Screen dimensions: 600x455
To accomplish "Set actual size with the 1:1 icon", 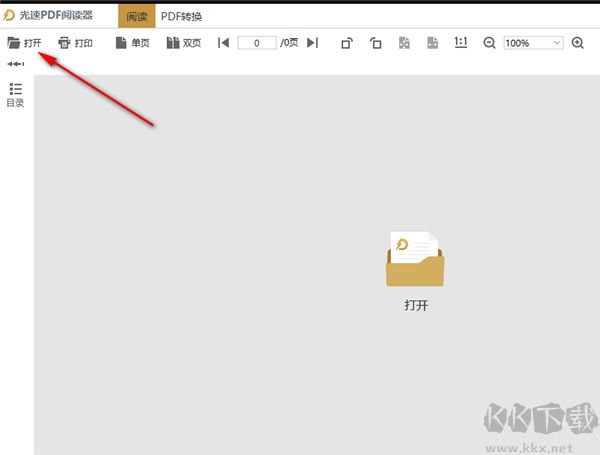I will (x=461, y=42).
